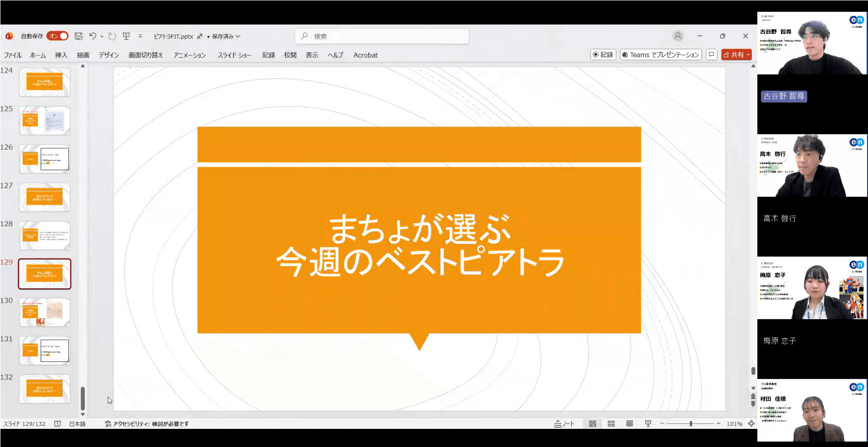Expand the Share button dropdown
The height and width of the screenshot is (447, 868).
point(748,55)
